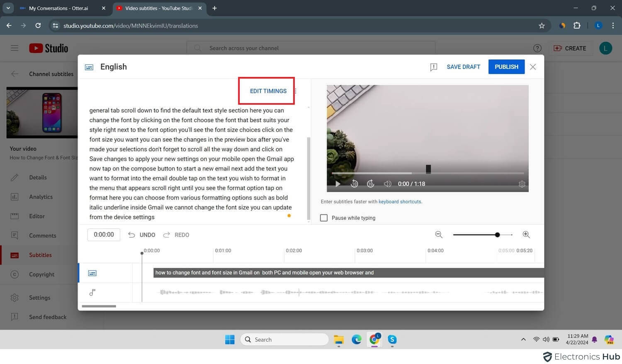
Task: Rewind the video 10 seconds
Action: [354, 184]
